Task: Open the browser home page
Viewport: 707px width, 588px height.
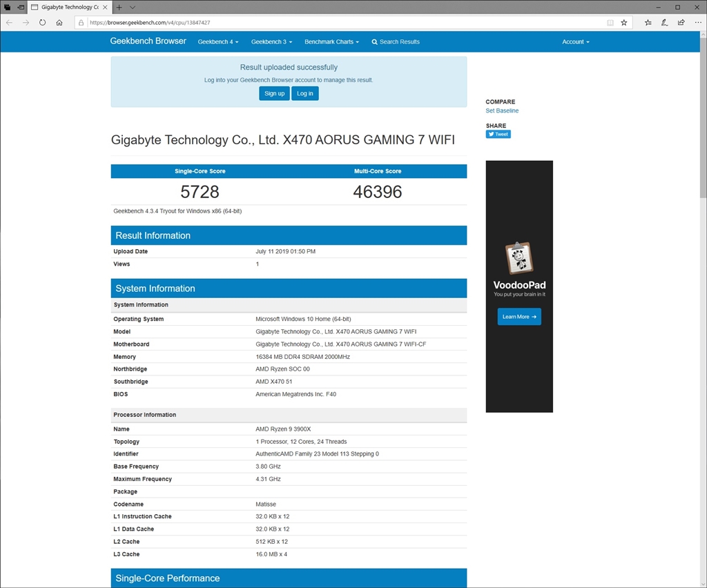Action: 59,23
